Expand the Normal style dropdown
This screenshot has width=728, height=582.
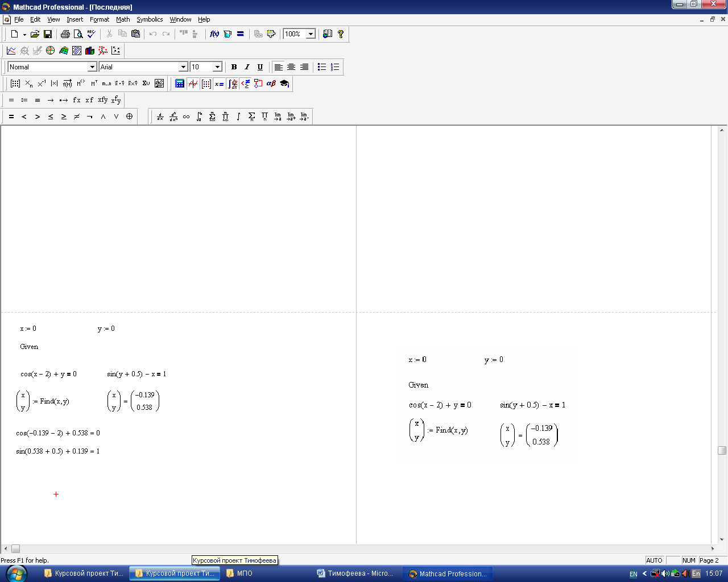click(x=92, y=67)
